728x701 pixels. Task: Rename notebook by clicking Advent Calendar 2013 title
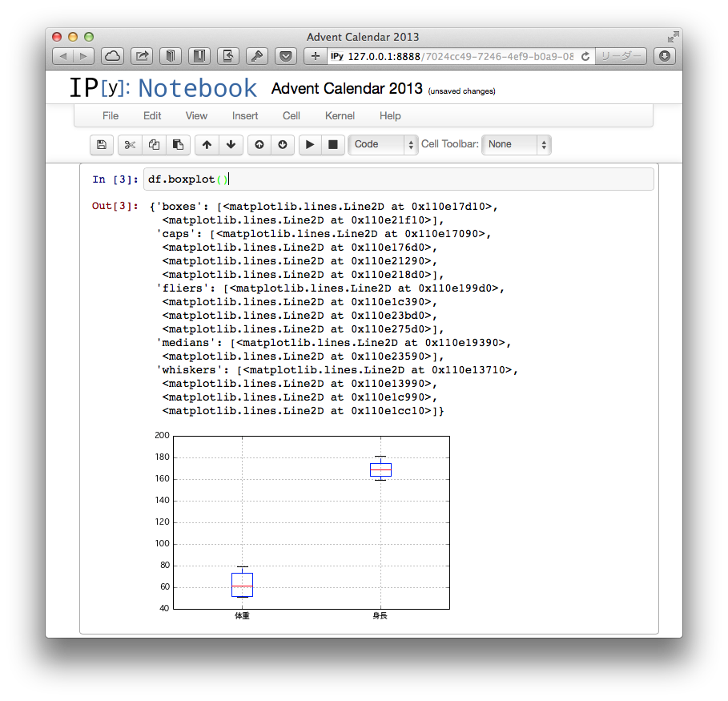(347, 88)
